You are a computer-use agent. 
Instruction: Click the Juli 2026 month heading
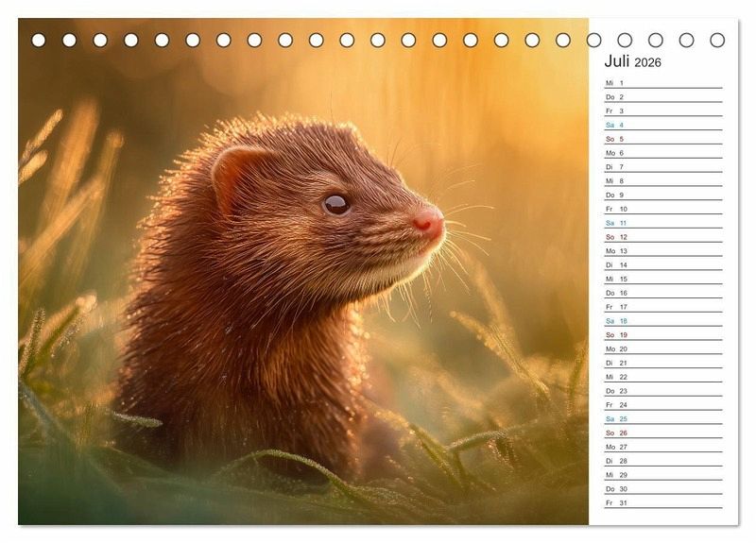coord(632,62)
